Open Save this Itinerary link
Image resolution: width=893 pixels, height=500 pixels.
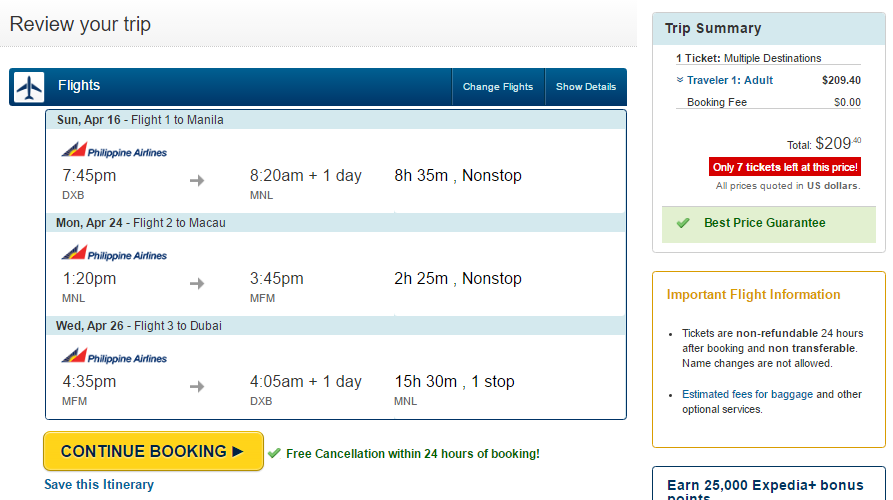coord(99,485)
